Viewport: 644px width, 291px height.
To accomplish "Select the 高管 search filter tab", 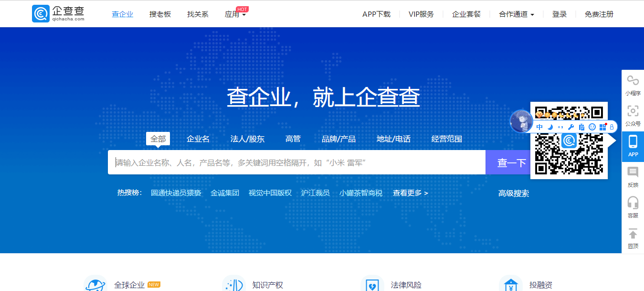I will pyautogui.click(x=293, y=139).
